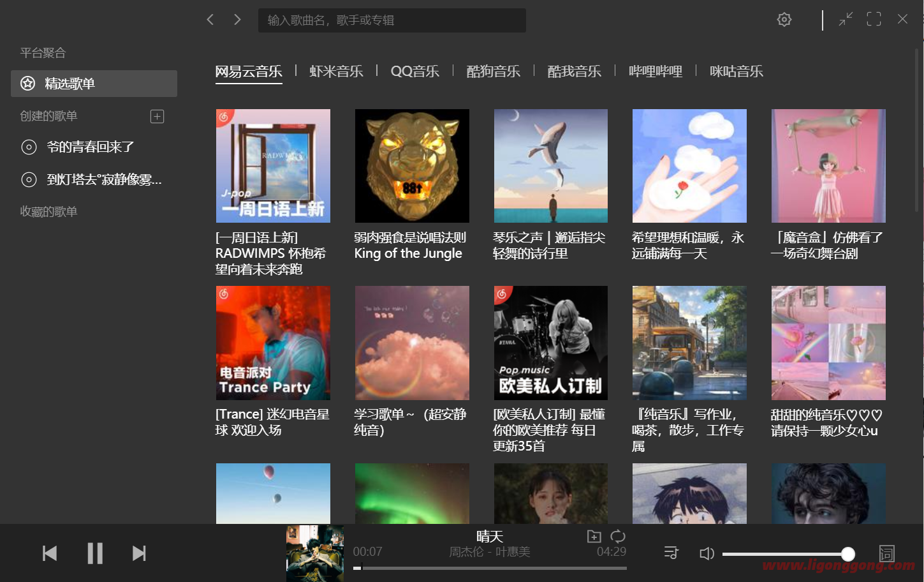This screenshot has width=924, height=582.
Task: Open the pink cloud 学习歌单 cover
Action: tap(412, 343)
